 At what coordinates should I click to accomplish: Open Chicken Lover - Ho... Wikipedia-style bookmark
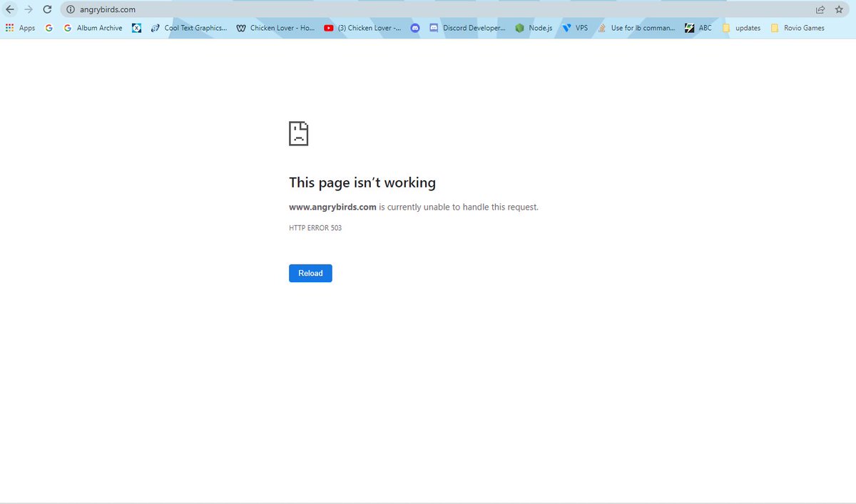(x=275, y=28)
